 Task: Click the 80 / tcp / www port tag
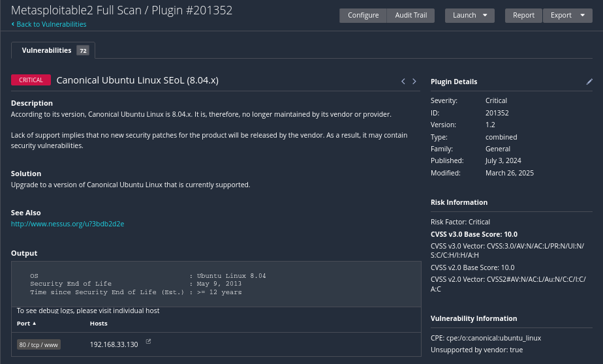pyautogui.click(x=39, y=344)
